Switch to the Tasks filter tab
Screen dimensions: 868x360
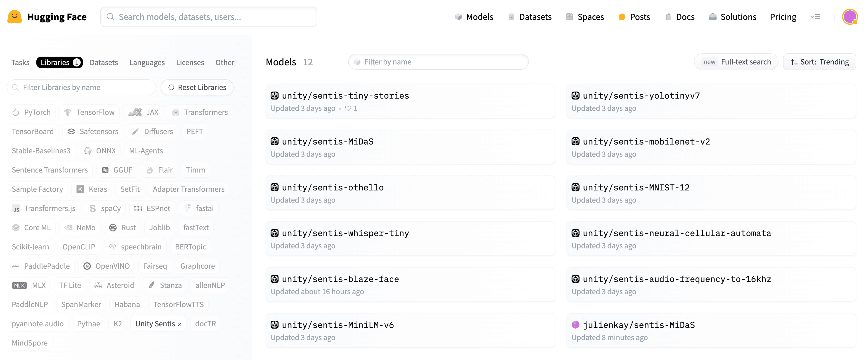[20, 62]
